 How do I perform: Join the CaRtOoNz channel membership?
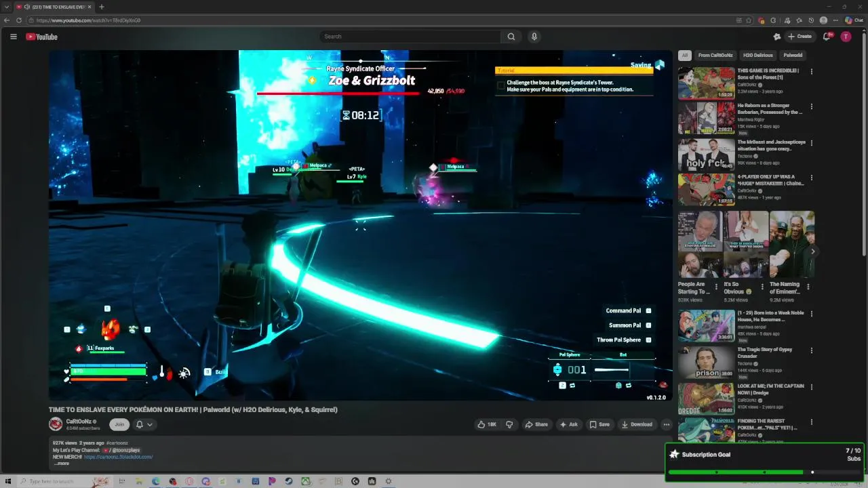click(x=119, y=424)
